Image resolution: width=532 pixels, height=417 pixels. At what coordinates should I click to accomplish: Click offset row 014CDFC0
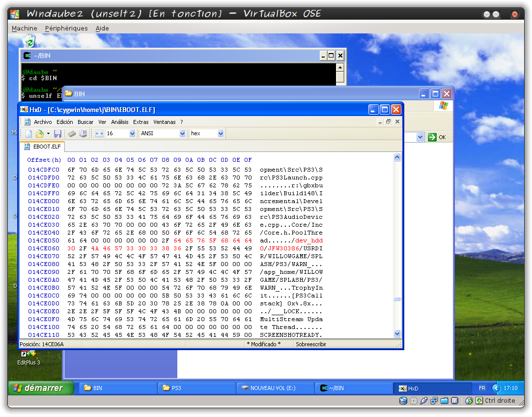(43, 170)
